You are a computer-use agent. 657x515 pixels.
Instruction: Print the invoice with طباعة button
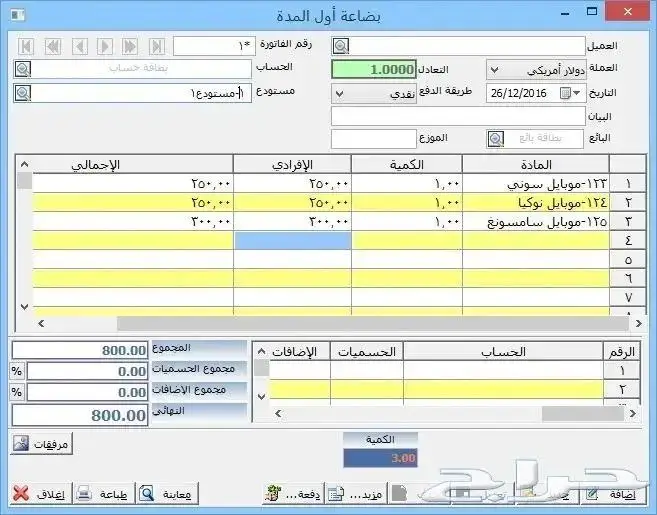[x=105, y=494]
